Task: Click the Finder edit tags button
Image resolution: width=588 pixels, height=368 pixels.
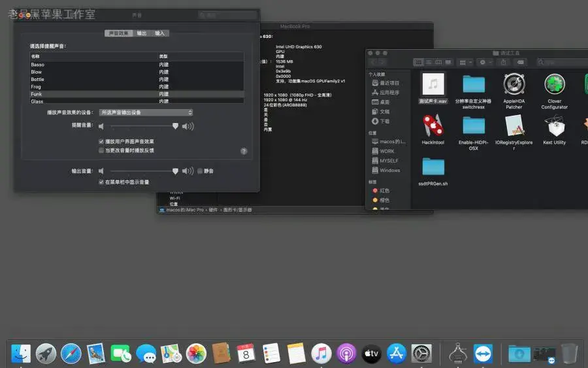Action: click(x=521, y=62)
